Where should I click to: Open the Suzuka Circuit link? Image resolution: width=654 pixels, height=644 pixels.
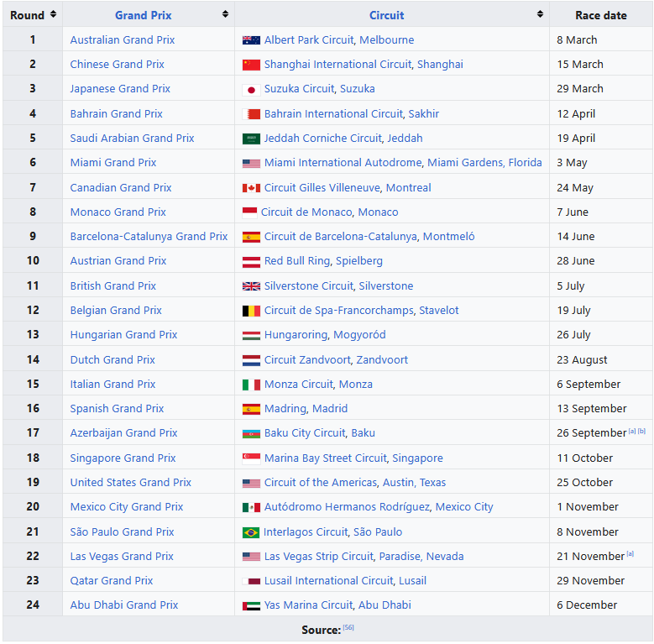tap(299, 89)
